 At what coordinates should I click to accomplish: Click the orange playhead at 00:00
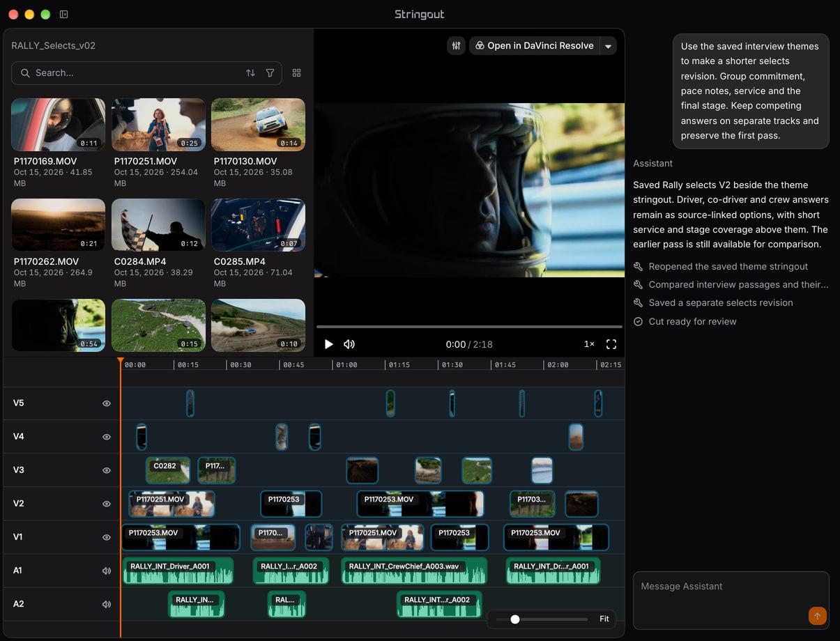click(x=121, y=361)
